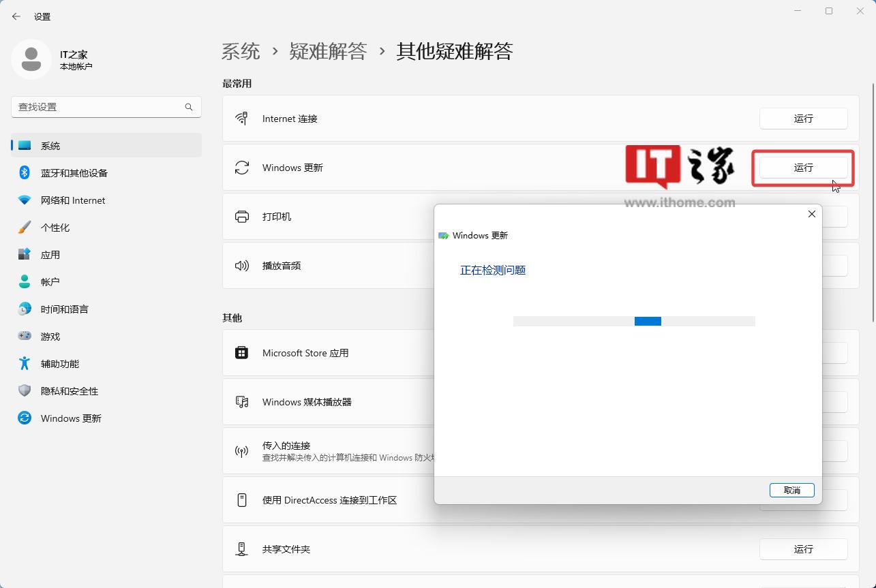Viewport: 876px width, 588px height.
Task: Click the 游戏 controller icon
Action: coord(25,337)
